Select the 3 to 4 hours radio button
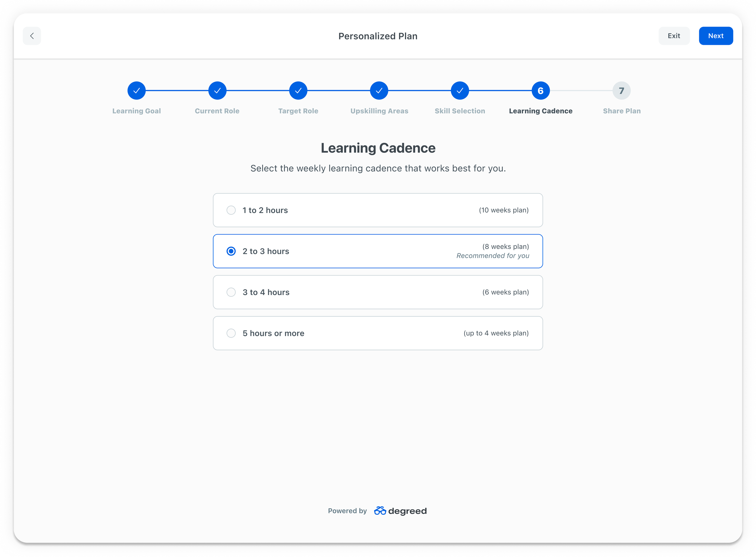 [x=231, y=292]
